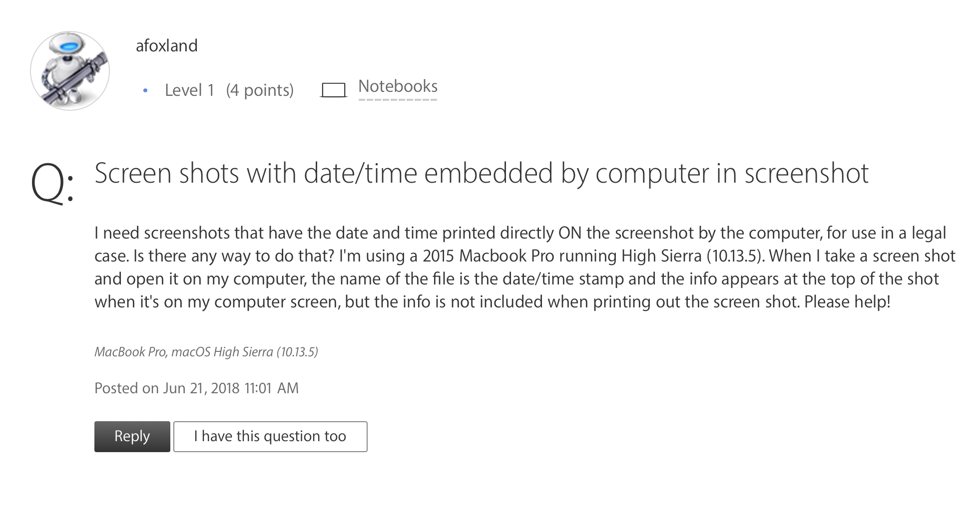The image size is (980, 524).
Task: Open the Screen shots with date/time title
Action: [482, 174]
